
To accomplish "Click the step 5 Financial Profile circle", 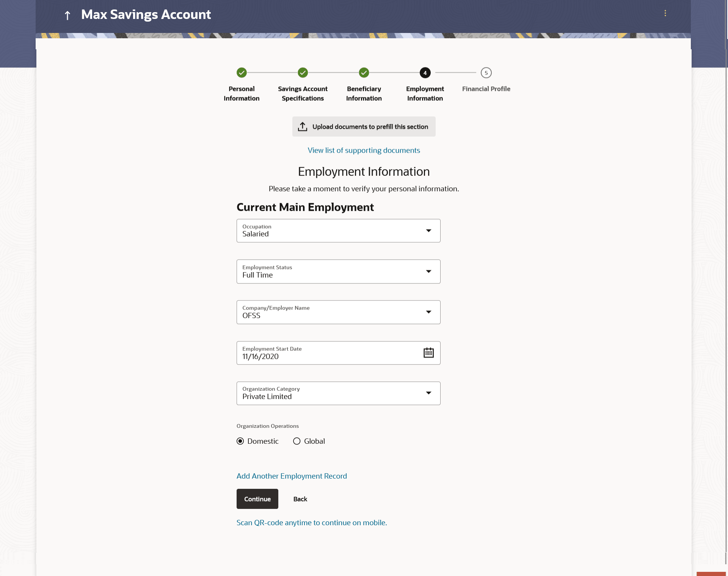I will pyautogui.click(x=486, y=72).
